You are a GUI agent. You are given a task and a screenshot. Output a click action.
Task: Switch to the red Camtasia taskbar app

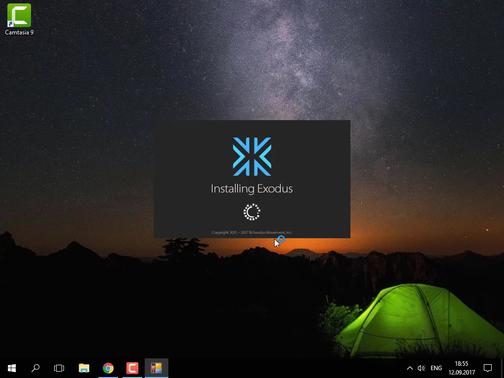pyautogui.click(x=132, y=368)
